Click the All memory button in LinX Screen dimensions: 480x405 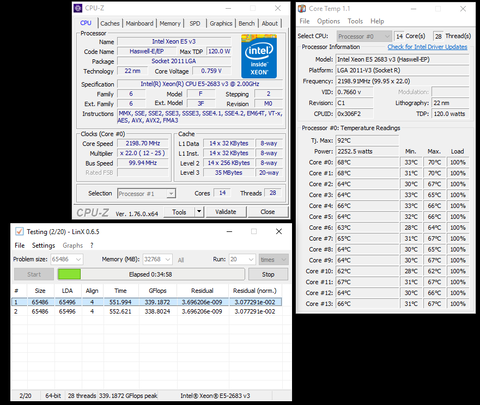pos(181,260)
